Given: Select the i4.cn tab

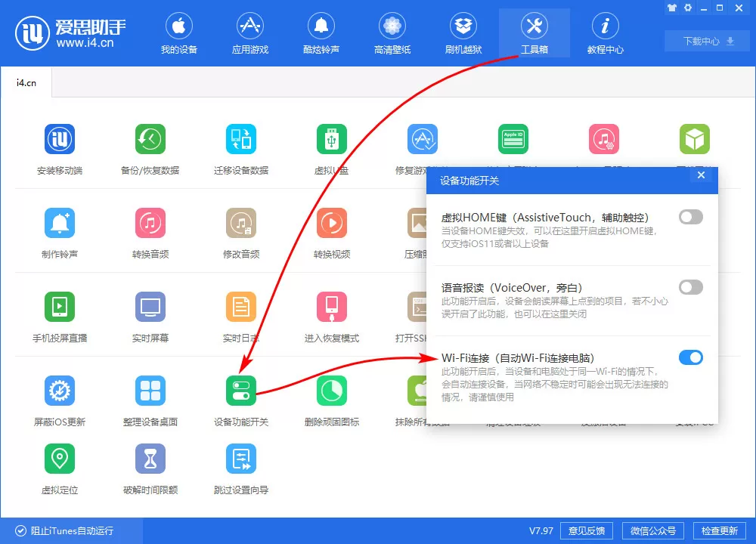Looking at the screenshot, I should 26,82.
